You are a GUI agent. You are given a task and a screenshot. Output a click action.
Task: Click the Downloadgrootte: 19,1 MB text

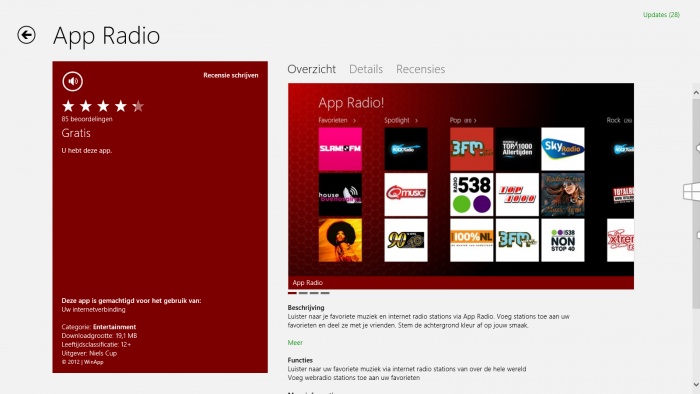[x=99, y=336]
